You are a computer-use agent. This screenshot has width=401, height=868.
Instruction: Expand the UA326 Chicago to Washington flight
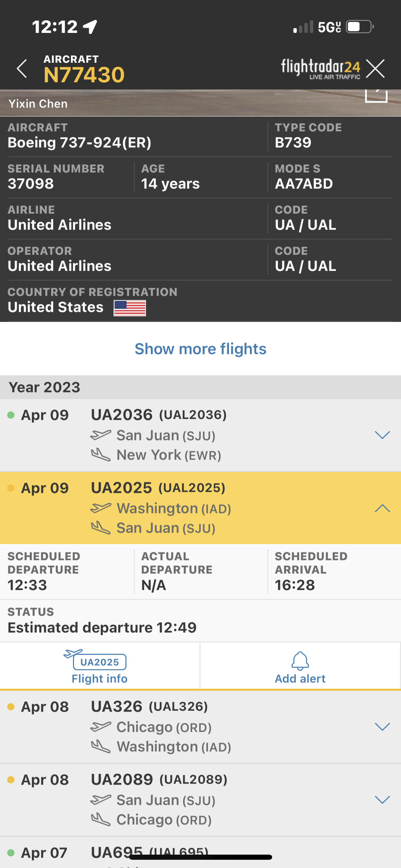click(x=382, y=727)
